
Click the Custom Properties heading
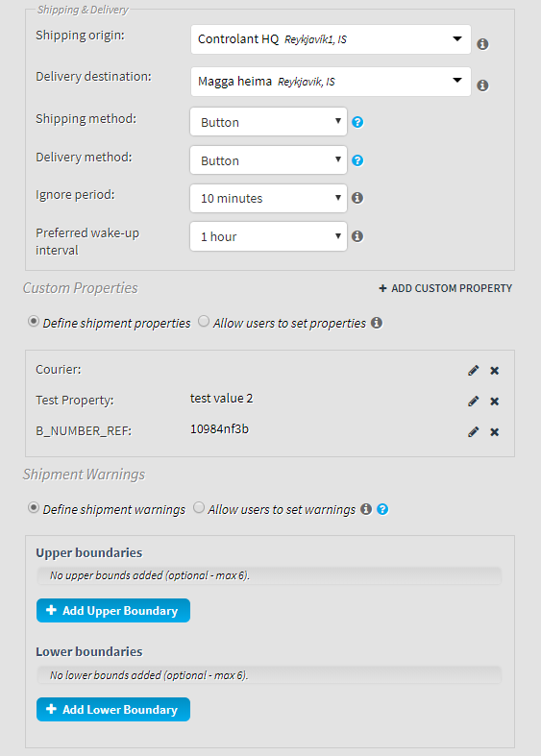(x=81, y=288)
